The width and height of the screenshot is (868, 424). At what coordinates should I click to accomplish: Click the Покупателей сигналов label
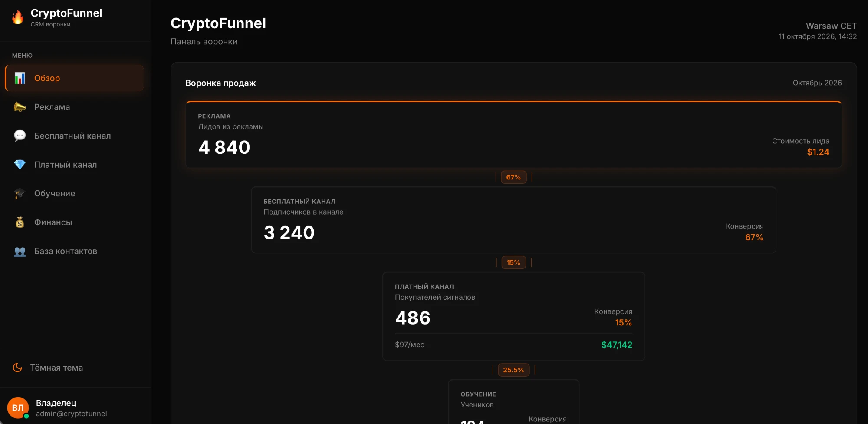click(x=435, y=297)
